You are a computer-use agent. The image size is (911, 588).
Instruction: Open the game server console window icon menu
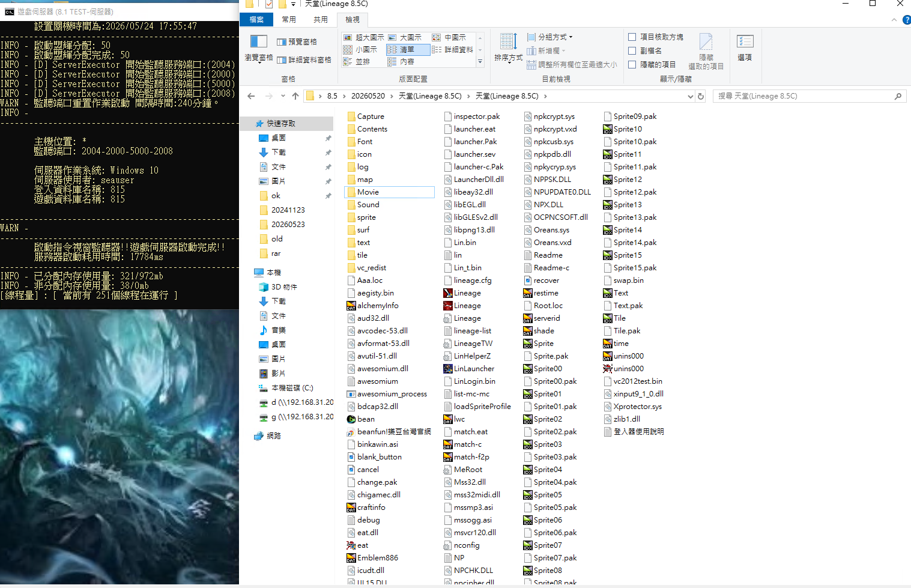pos(9,11)
